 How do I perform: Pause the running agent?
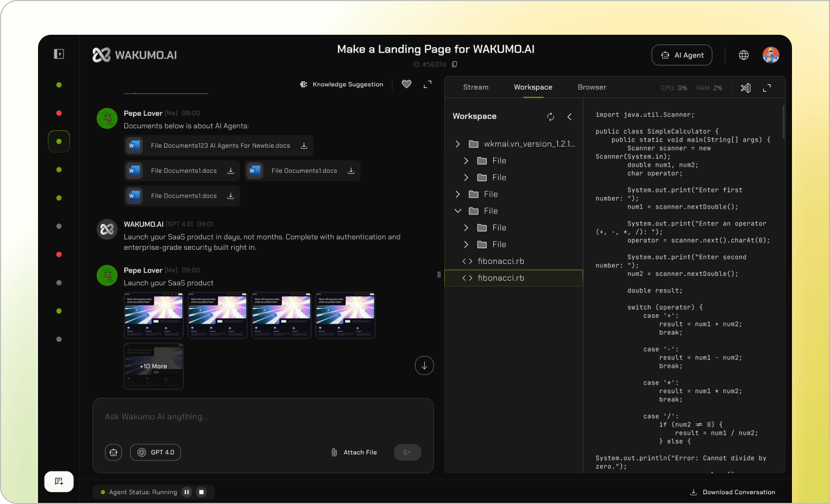(187, 492)
